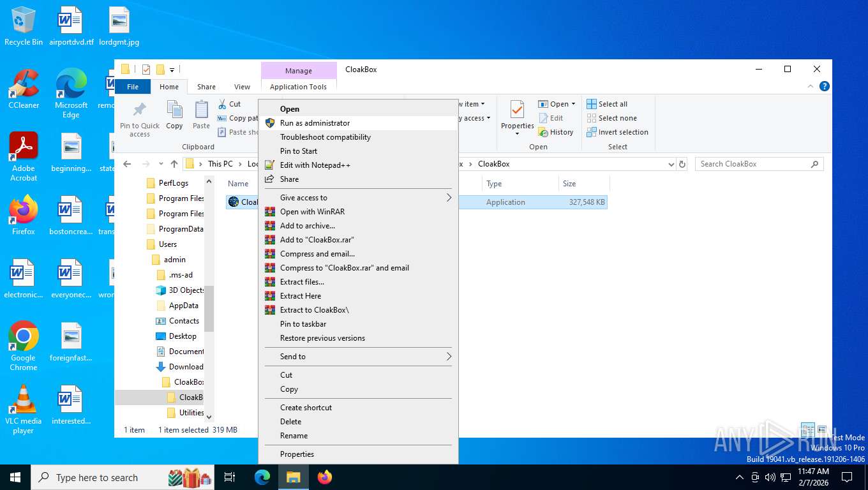Image resolution: width=868 pixels, height=490 pixels.
Task: Sort by the Type column header
Action: (x=520, y=184)
